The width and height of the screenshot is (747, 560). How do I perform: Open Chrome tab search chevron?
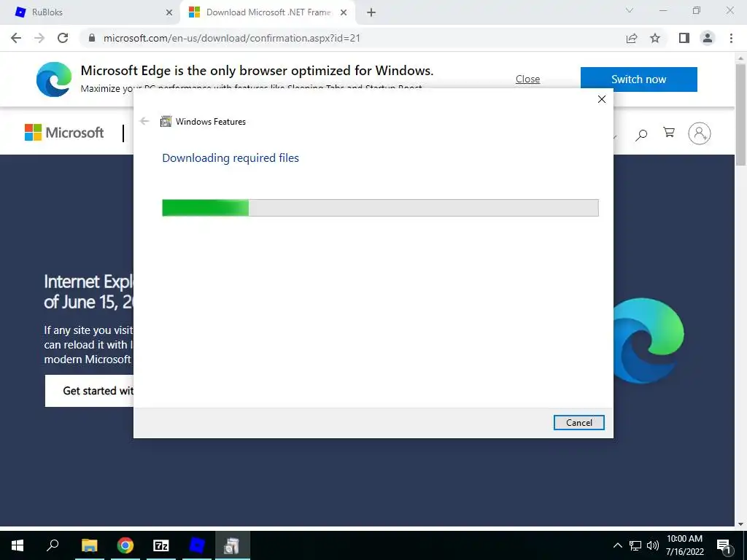pos(630,10)
